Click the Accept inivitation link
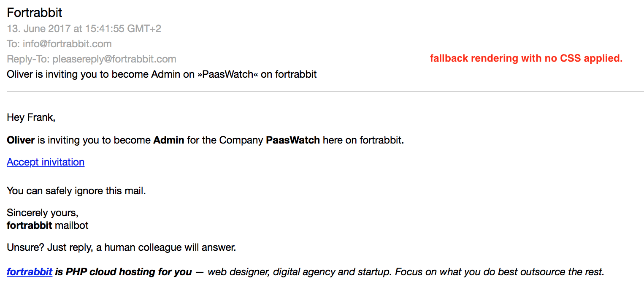 click(46, 162)
